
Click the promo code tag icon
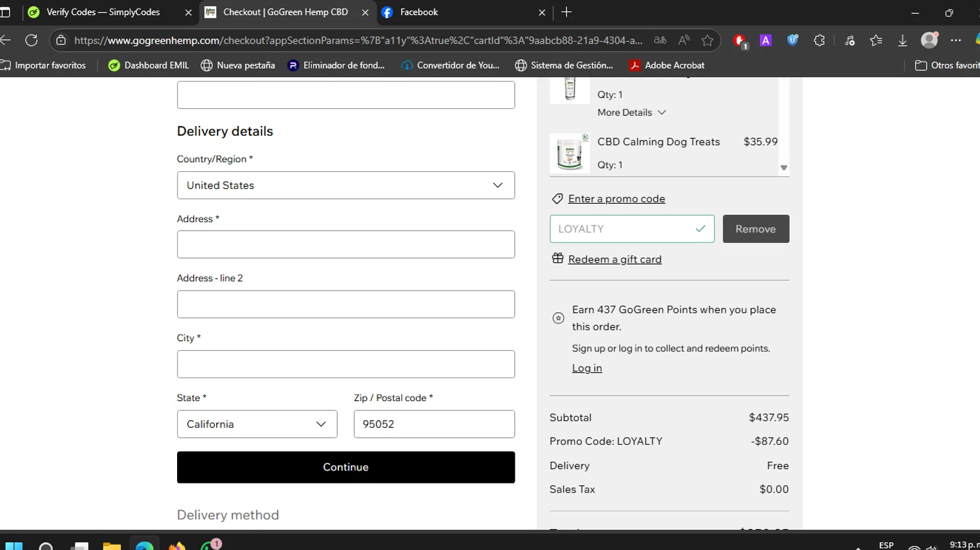[557, 199]
